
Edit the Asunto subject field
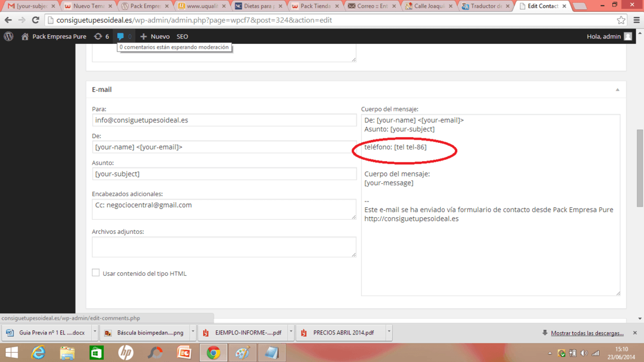click(x=224, y=173)
